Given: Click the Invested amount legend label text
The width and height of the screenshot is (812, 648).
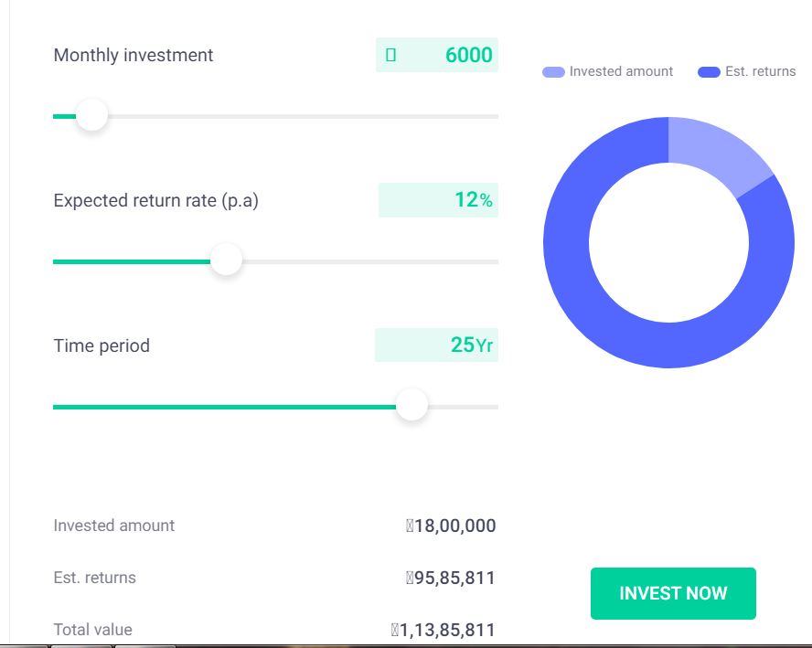Looking at the screenshot, I should coord(621,71).
